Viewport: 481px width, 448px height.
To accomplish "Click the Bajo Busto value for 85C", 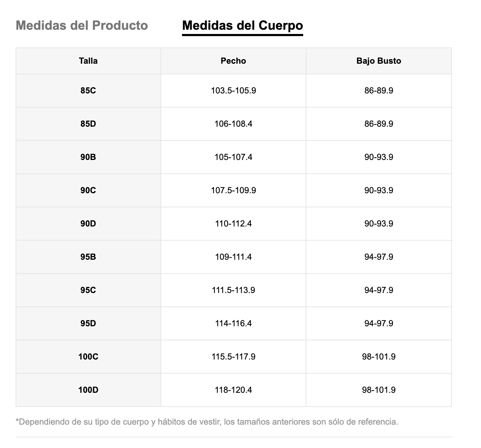I will coord(379,91).
